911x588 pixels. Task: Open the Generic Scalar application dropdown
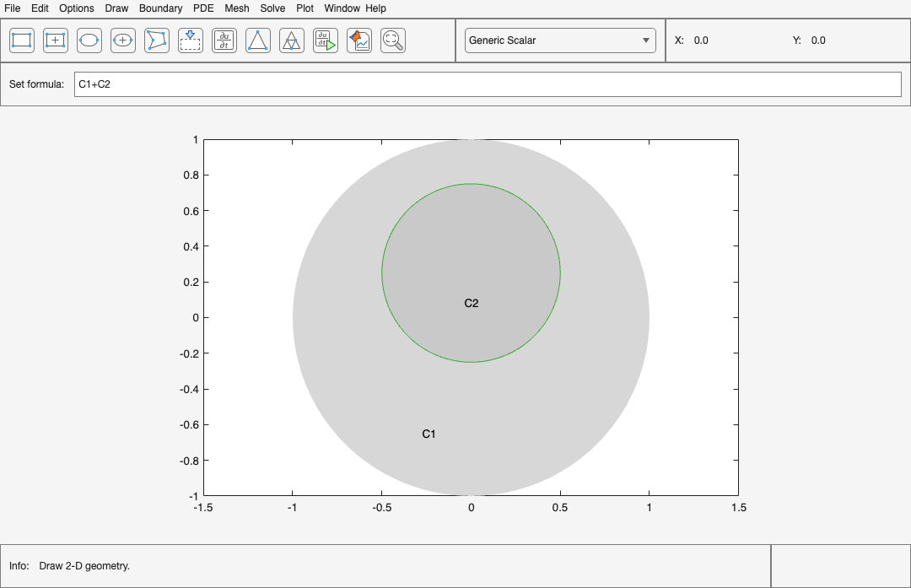click(560, 40)
